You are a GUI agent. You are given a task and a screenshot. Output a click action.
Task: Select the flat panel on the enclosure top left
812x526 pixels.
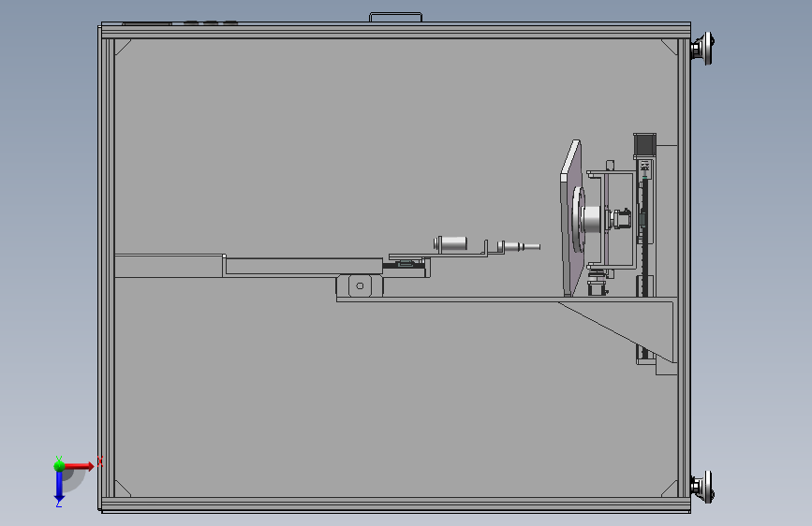147,23
